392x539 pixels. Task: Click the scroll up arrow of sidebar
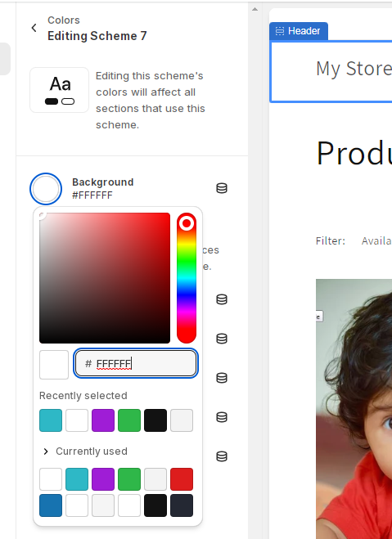[255, 9]
